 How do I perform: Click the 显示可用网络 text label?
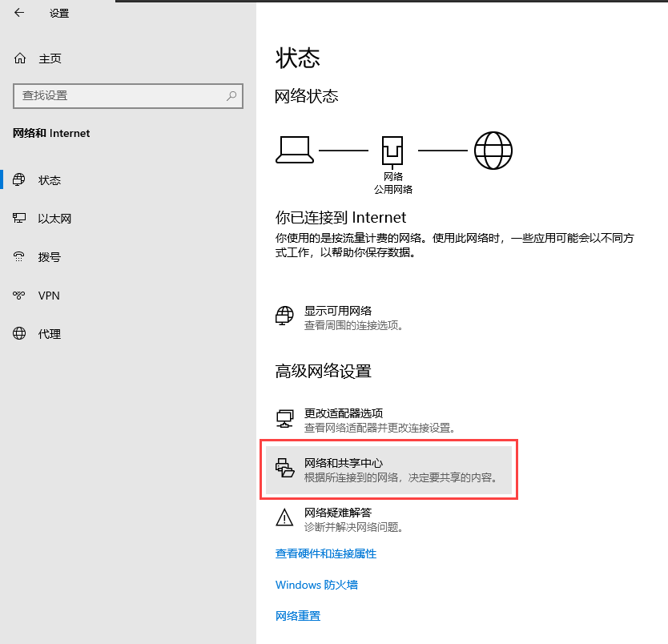tap(337, 311)
